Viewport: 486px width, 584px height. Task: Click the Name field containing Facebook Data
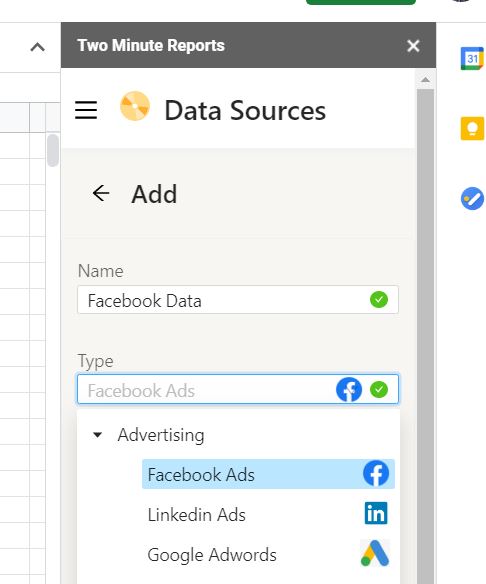[x=238, y=300]
